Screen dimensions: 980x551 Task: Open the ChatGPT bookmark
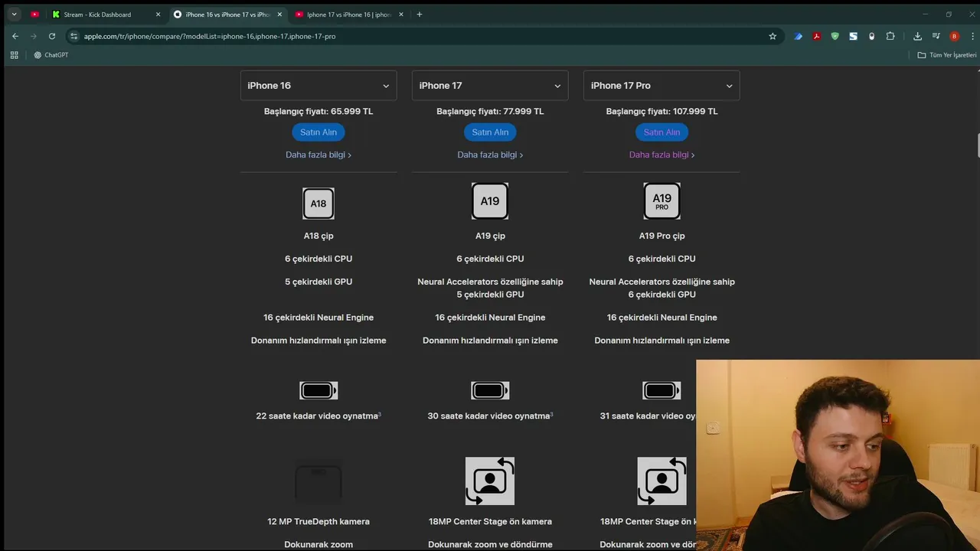tap(51, 55)
